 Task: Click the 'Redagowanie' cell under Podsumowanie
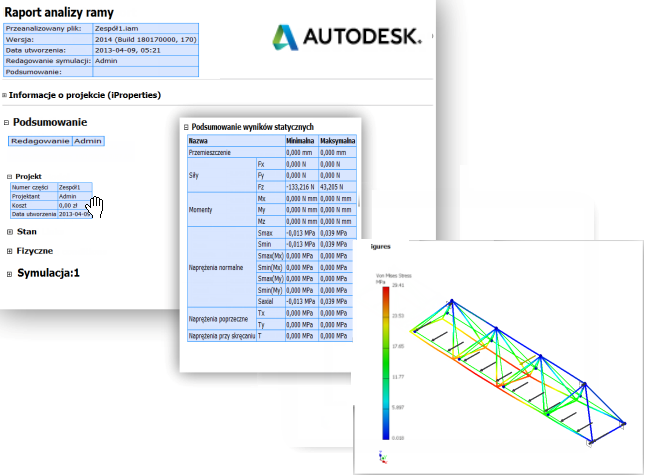(40, 141)
